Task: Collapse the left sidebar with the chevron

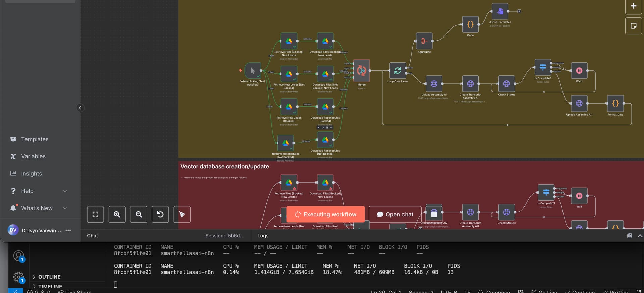Action: (80, 108)
